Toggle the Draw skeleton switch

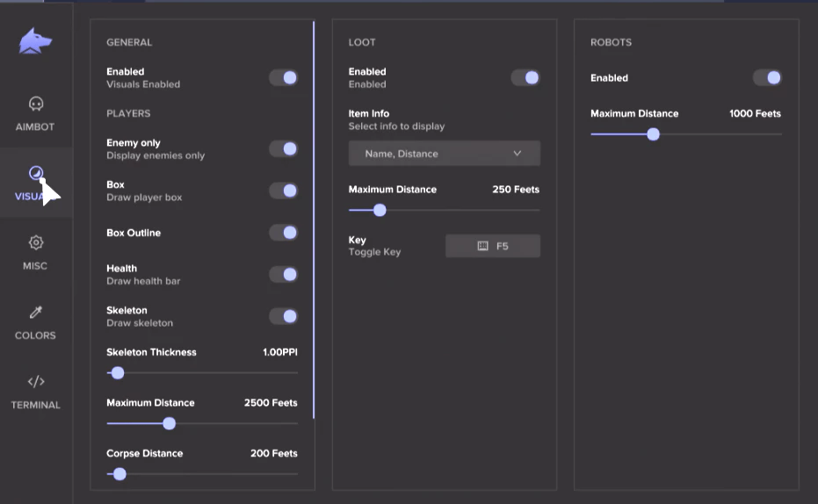pos(284,316)
